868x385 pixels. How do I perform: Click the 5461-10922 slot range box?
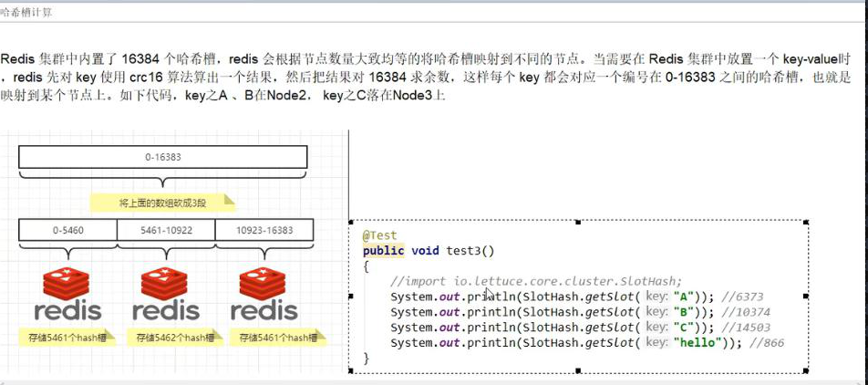point(166,229)
